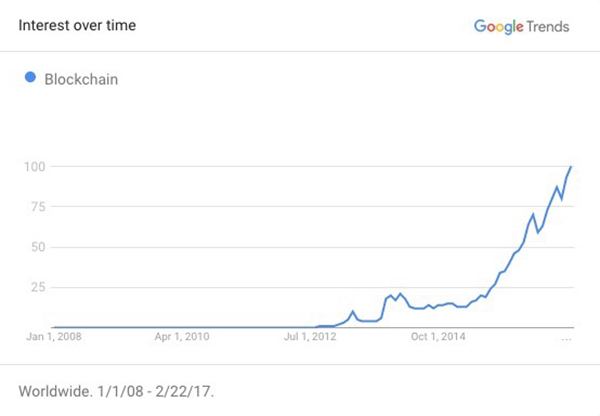The image size is (600, 416).
Task: Click the Oct 1, 2014 axis date
Action: tap(439, 338)
